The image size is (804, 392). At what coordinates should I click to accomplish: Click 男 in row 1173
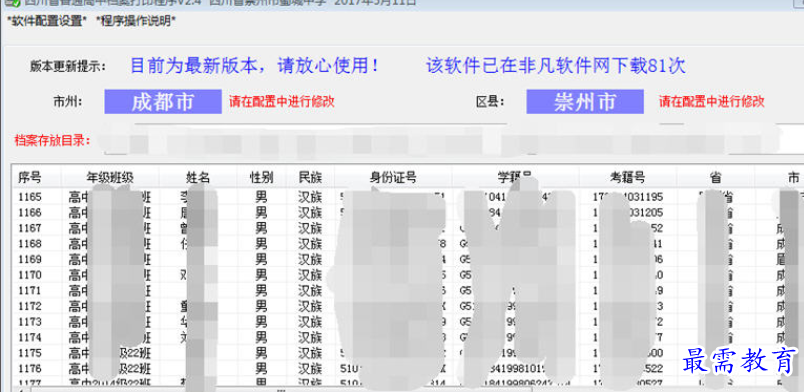click(262, 322)
